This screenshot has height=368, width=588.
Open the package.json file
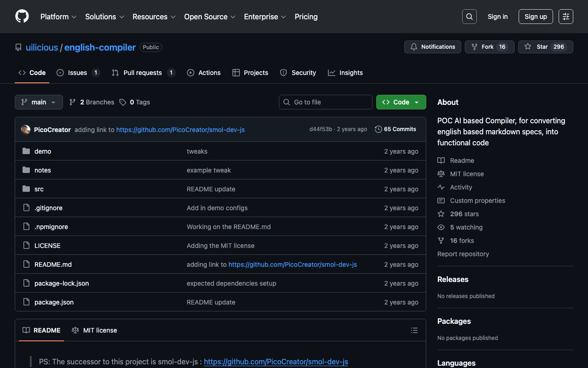[x=54, y=302]
